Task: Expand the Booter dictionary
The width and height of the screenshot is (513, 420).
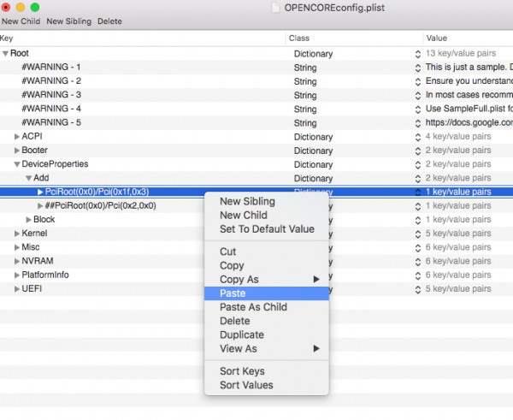Action: coord(17,151)
